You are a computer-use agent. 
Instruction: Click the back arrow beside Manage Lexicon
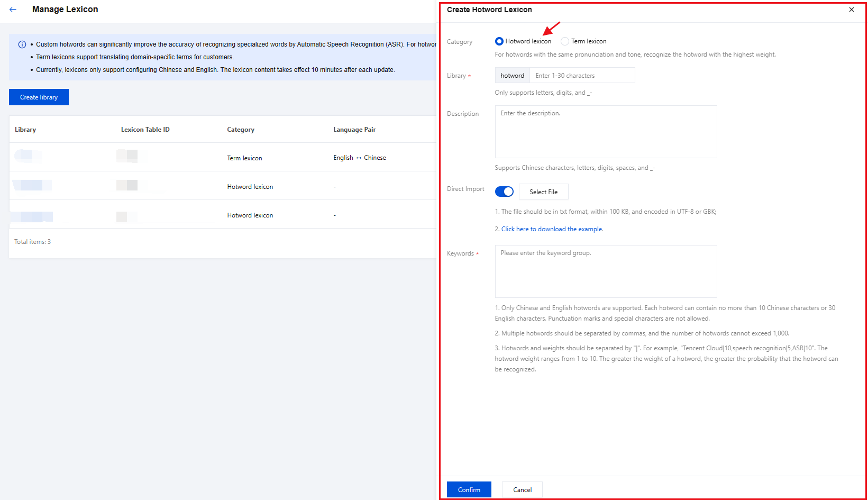pos(13,10)
